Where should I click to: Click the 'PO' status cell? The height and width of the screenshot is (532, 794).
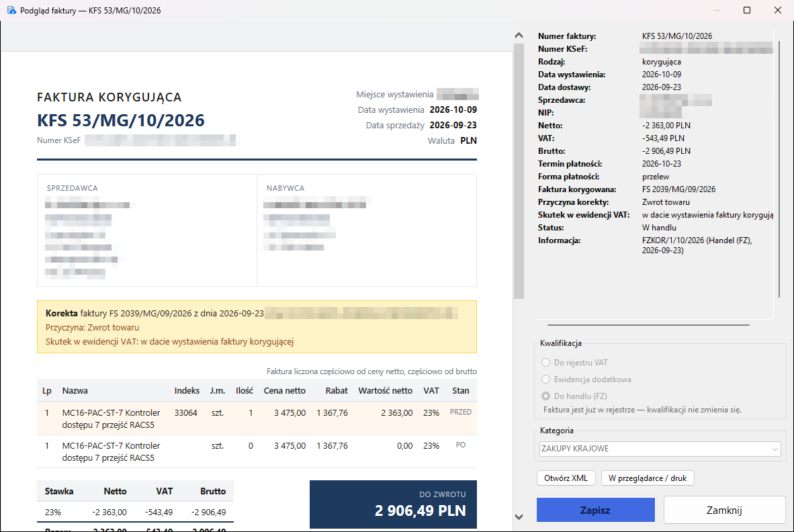click(461, 445)
